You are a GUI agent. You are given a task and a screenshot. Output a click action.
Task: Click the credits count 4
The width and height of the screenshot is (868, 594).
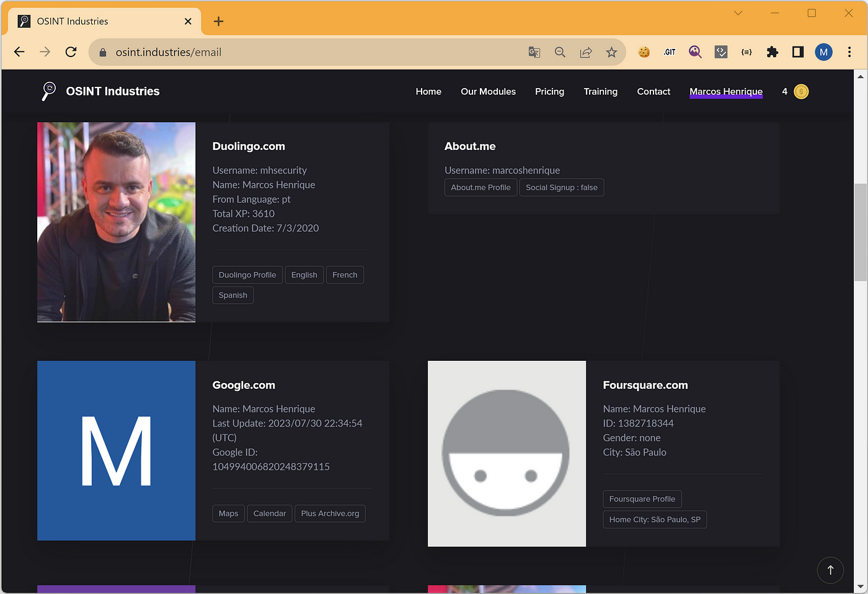click(784, 92)
